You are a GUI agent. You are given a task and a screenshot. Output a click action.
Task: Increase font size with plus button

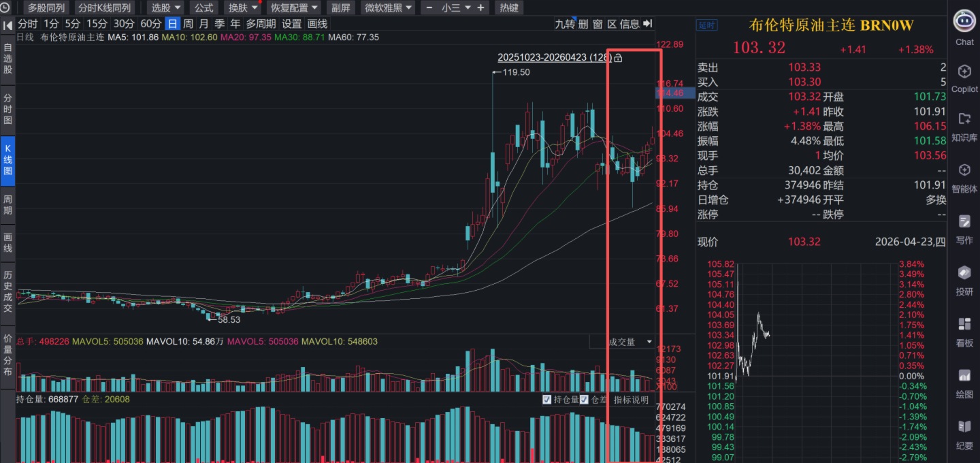[481, 8]
